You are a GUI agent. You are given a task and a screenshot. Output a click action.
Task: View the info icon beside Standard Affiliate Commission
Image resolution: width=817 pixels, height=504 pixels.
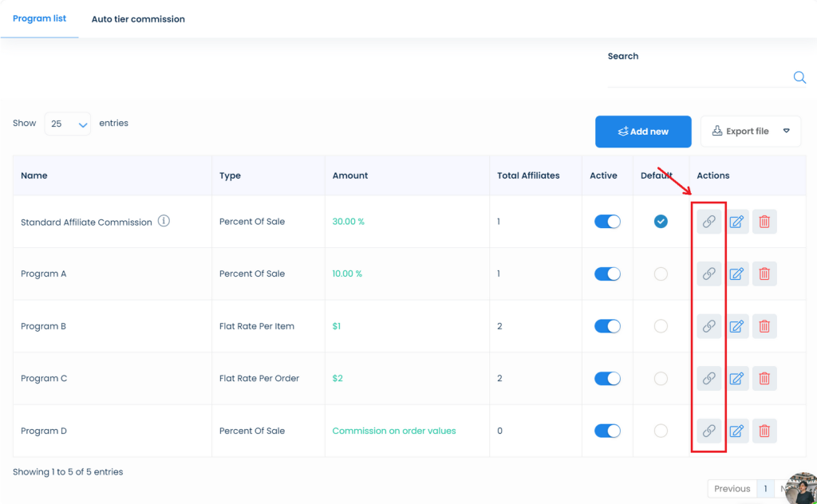(x=164, y=220)
